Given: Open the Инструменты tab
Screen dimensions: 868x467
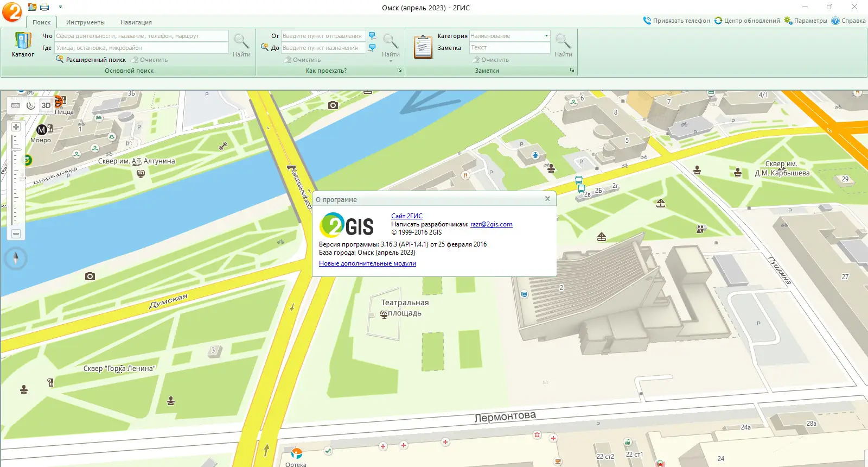Looking at the screenshot, I should click(85, 22).
